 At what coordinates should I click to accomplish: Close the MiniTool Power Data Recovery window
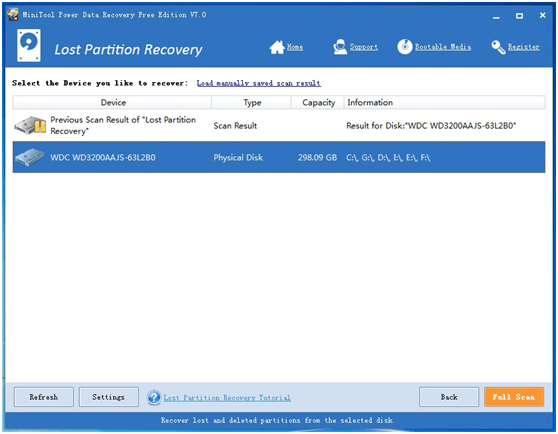click(542, 15)
